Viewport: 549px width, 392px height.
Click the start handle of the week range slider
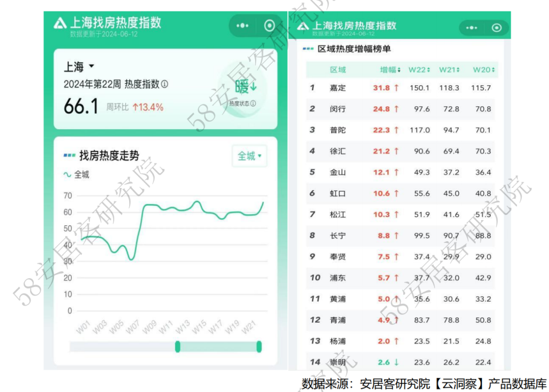coord(177,346)
